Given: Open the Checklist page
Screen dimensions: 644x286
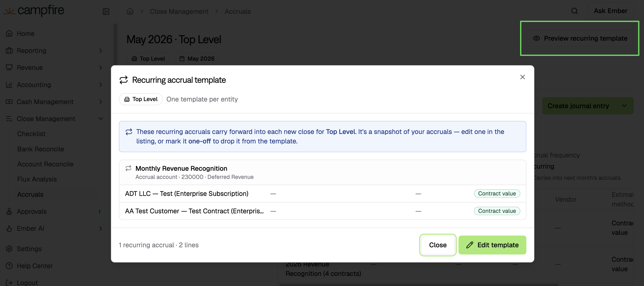Looking at the screenshot, I should pyautogui.click(x=31, y=134).
